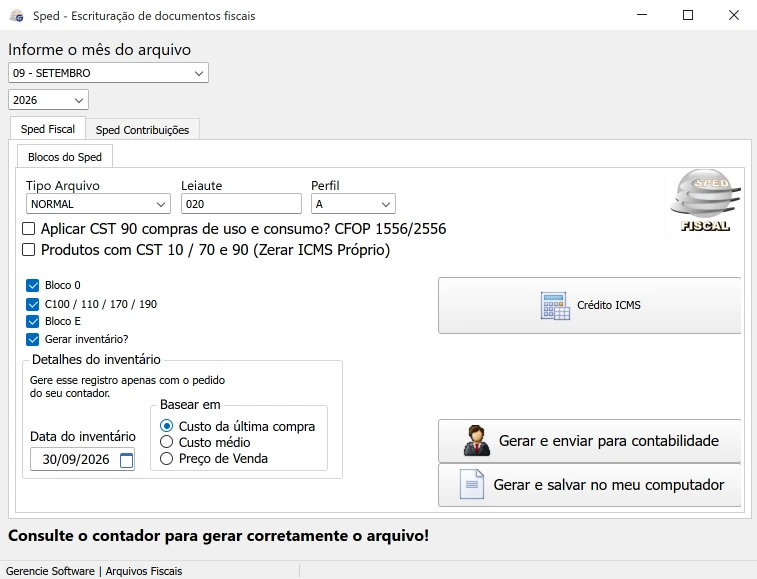Select the Blocos do Sped tab
Viewport: 757px width, 579px height.
tap(65, 157)
